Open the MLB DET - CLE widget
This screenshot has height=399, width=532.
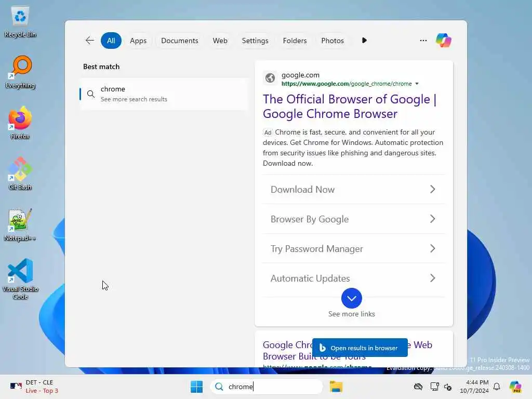34,387
